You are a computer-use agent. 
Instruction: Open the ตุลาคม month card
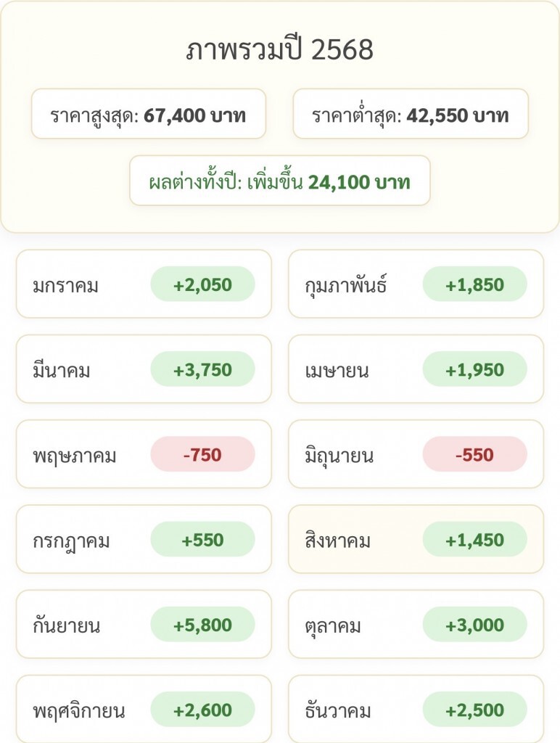click(416, 625)
